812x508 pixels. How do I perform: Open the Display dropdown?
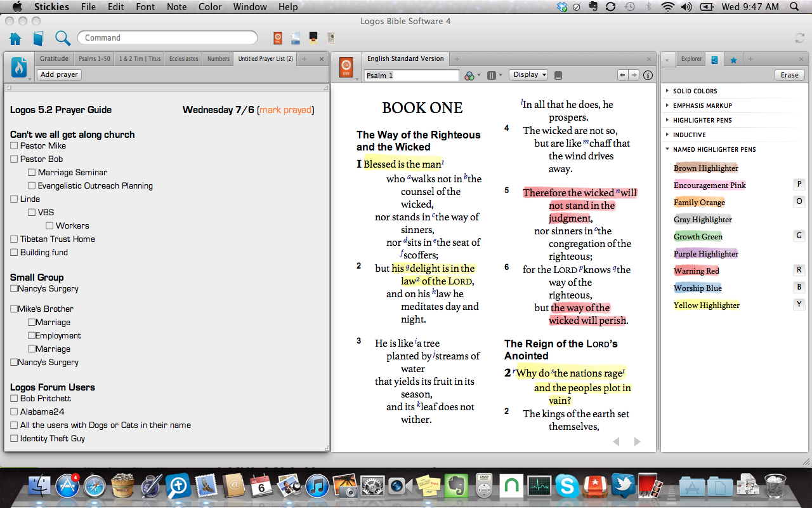tap(528, 75)
